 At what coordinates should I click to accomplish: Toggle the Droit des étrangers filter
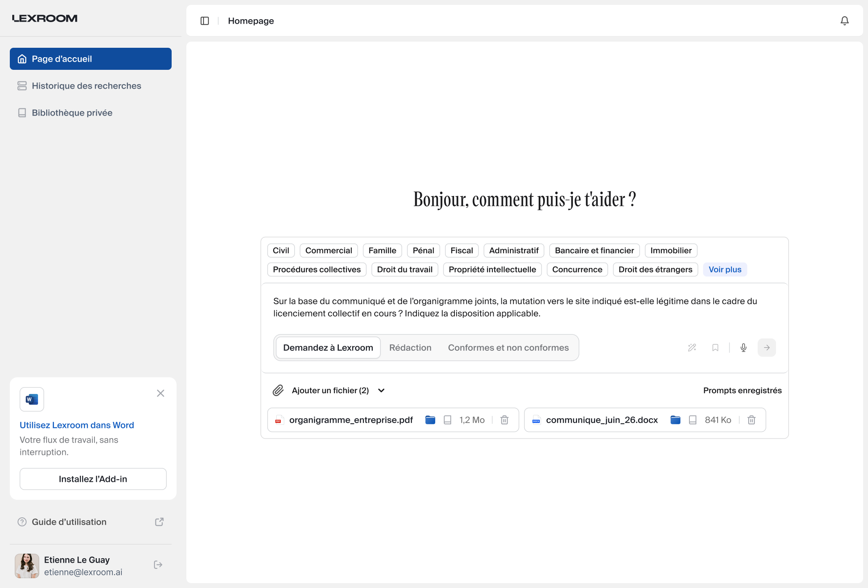655,269
